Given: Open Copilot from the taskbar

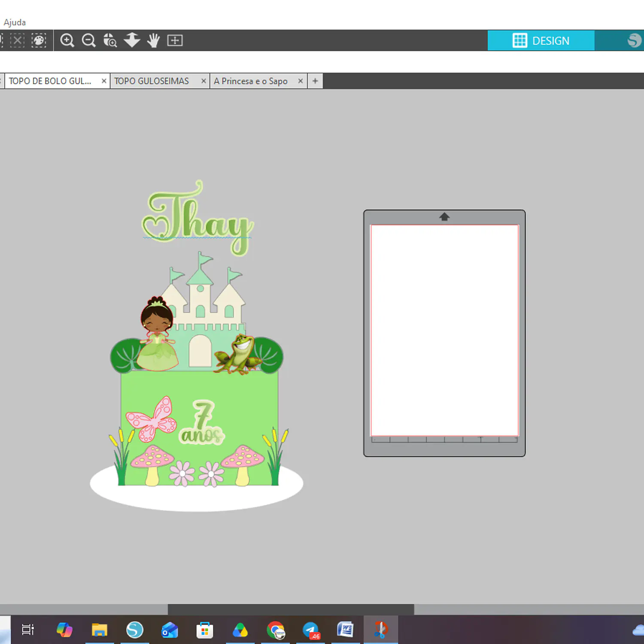Looking at the screenshot, I should point(64,630).
